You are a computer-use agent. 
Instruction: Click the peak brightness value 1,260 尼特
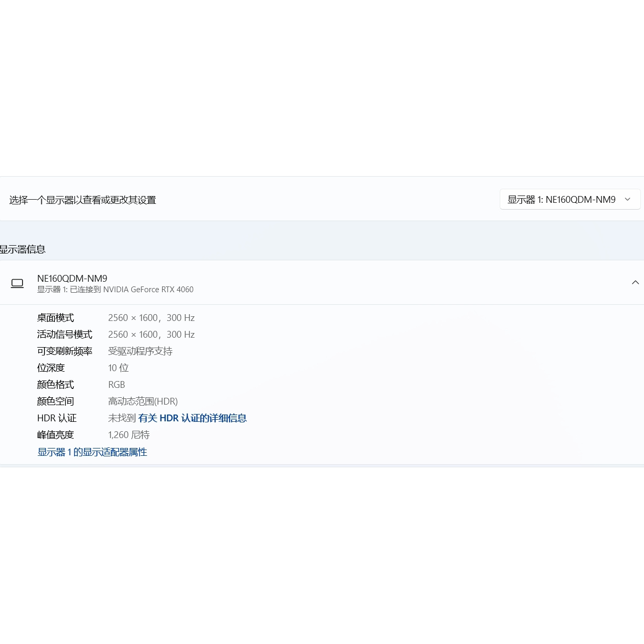[x=129, y=435]
